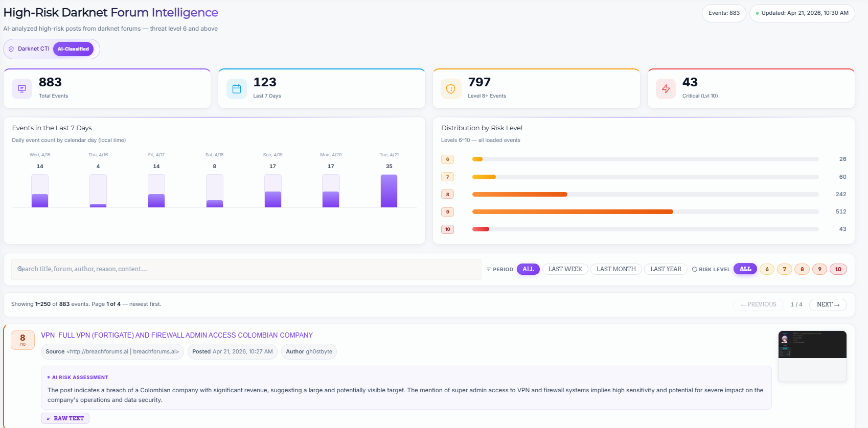Click the search events input field

point(246,269)
